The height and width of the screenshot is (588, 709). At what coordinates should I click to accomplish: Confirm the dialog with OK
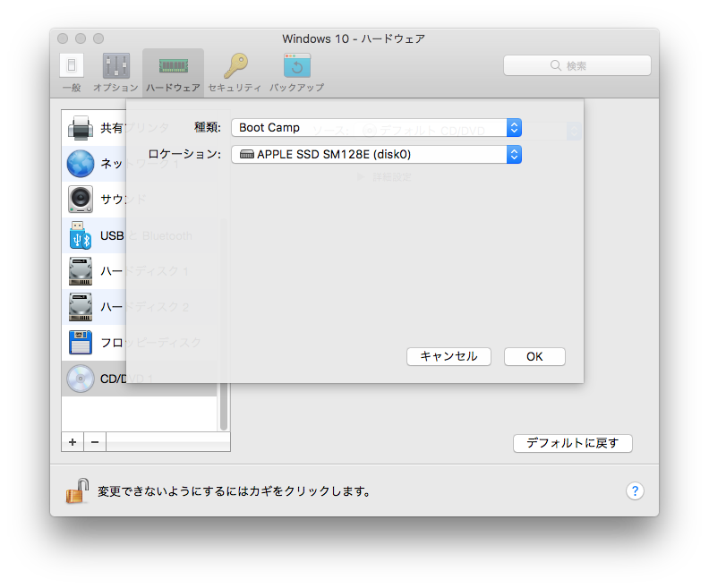coord(534,356)
